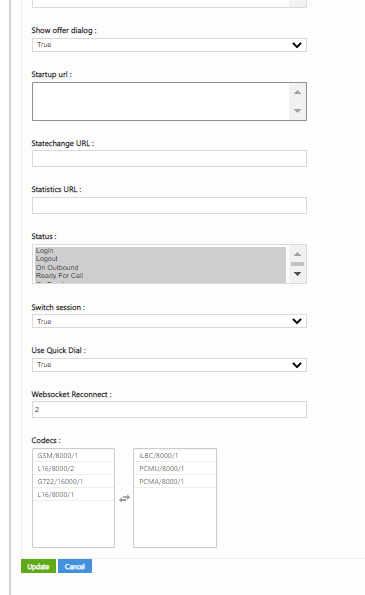The image size is (365, 595).
Task: Select PCMU/8000/1 codec in right list
Action: (175, 468)
